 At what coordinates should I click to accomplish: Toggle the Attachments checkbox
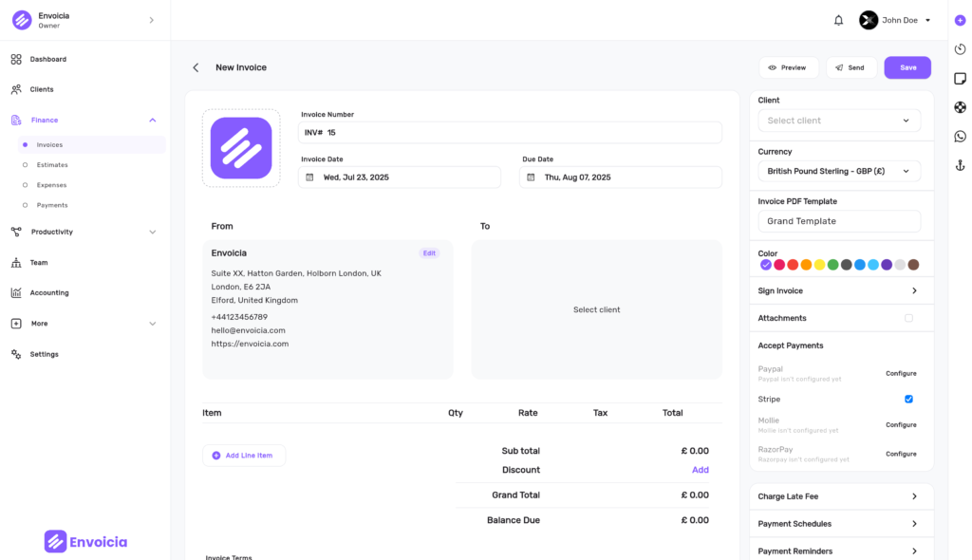908,318
